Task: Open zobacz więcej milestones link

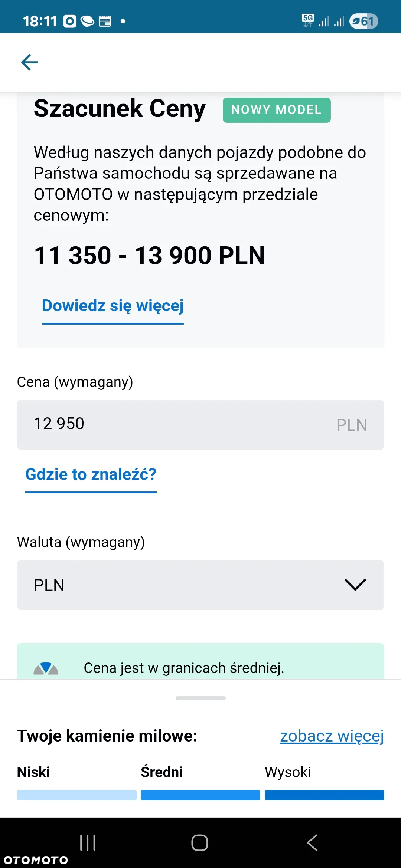Action: coord(332,736)
